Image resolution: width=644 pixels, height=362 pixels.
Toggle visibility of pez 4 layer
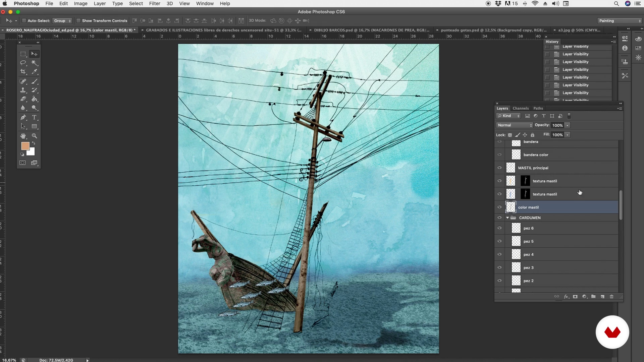[499, 254]
